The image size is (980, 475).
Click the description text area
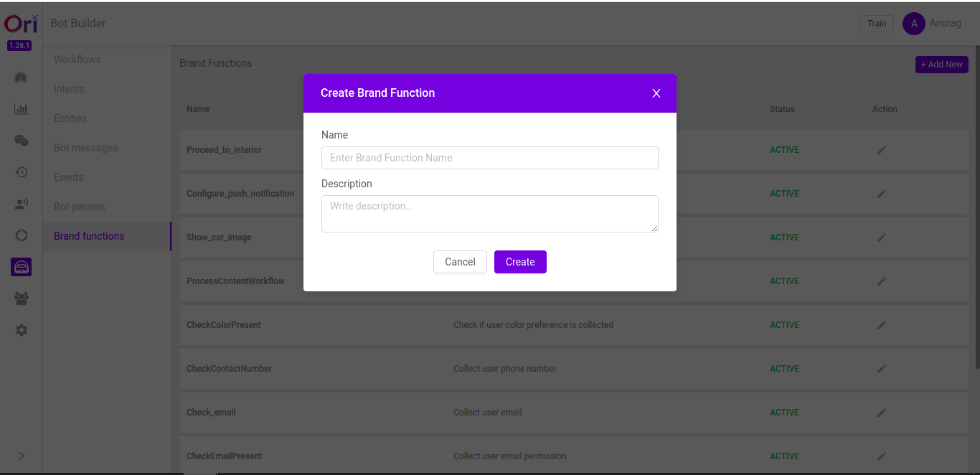[x=490, y=213]
